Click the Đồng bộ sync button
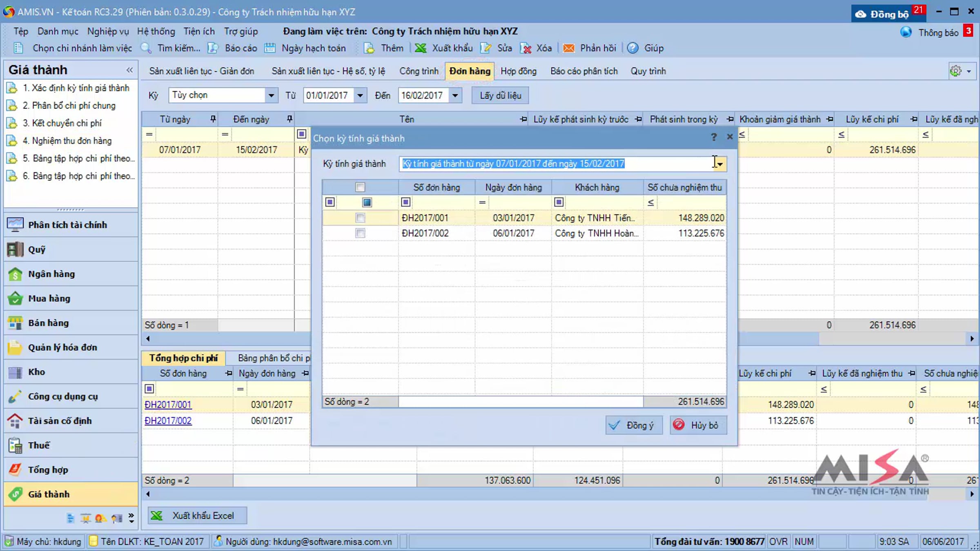The width and height of the screenshot is (980, 551). [889, 13]
